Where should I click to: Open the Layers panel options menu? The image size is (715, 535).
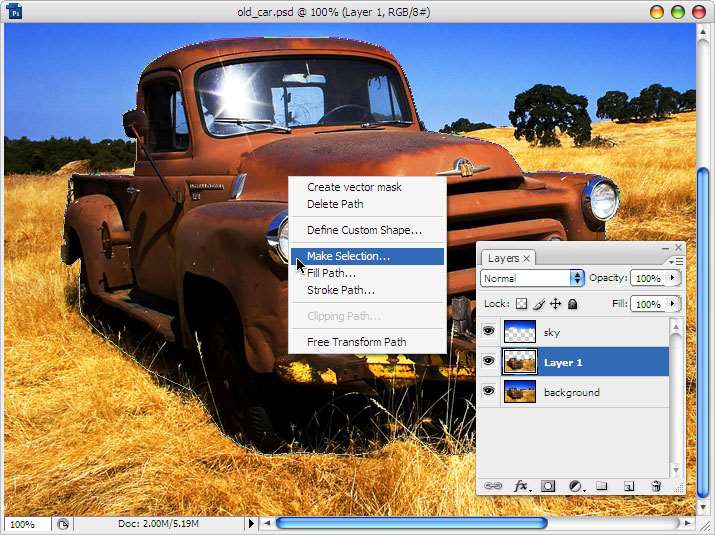coord(678,261)
